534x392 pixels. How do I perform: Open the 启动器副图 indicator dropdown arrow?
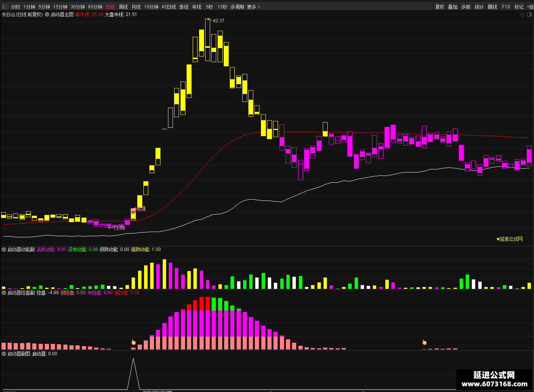4,354
